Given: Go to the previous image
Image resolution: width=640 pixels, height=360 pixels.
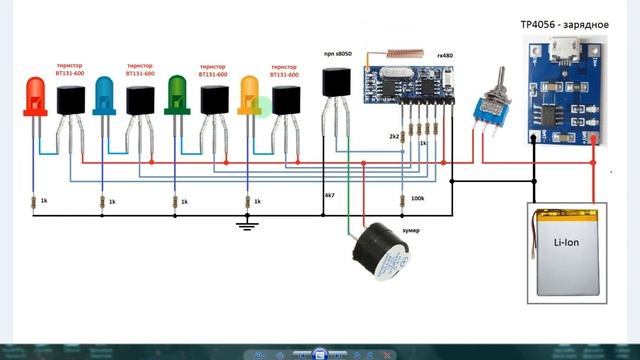Looking at the screenshot, I should coord(302,356).
